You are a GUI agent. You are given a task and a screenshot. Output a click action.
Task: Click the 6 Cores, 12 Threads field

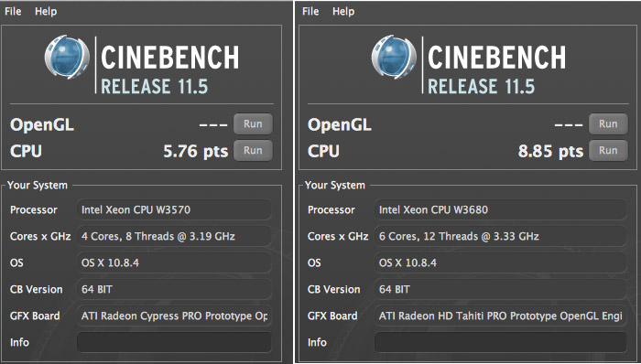click(500, 236)
